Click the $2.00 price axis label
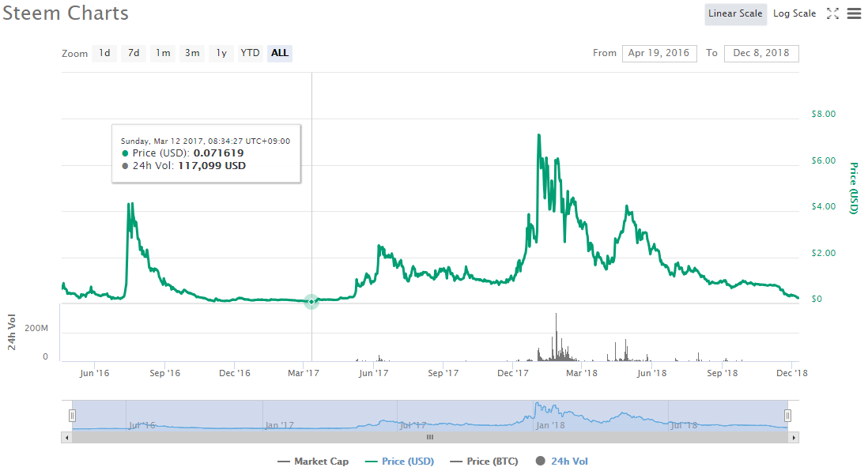 (823, 253)
